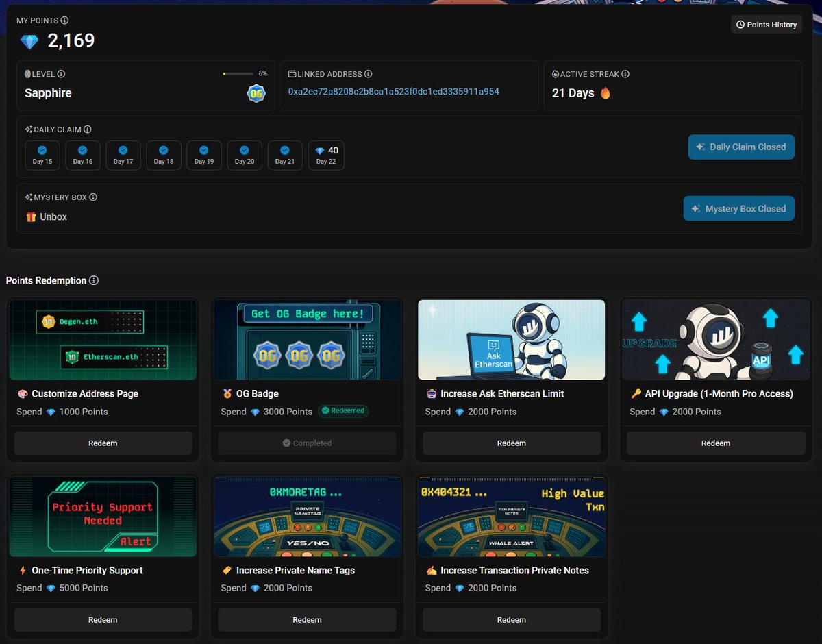Screen dimensions: 822x644
Task: Click the Sapphire level name
Action: pyautogui.click(x=48, y=93)
